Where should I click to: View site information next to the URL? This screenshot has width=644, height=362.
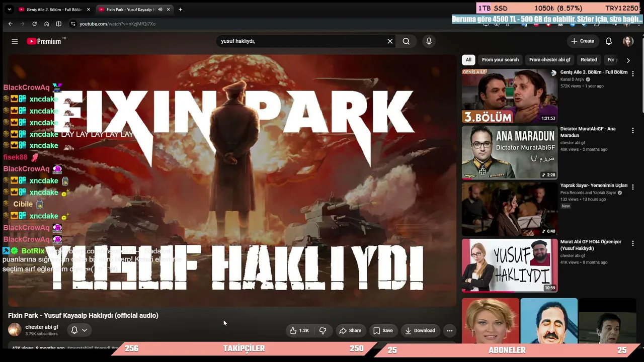point(73,24)
